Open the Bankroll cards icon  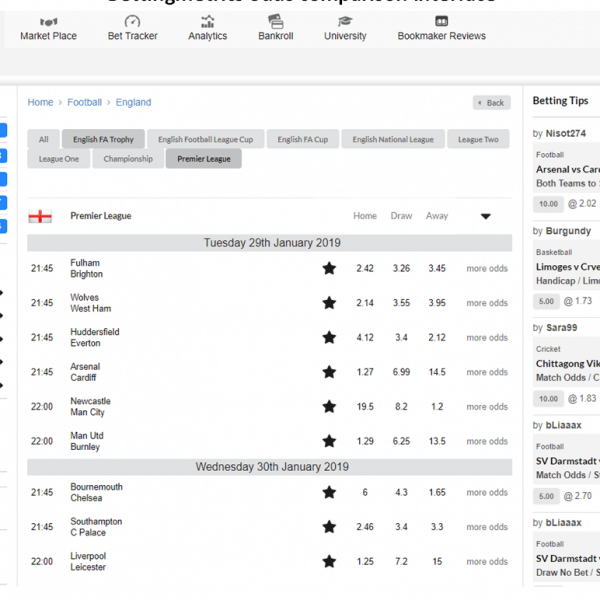tap(276, 21)
